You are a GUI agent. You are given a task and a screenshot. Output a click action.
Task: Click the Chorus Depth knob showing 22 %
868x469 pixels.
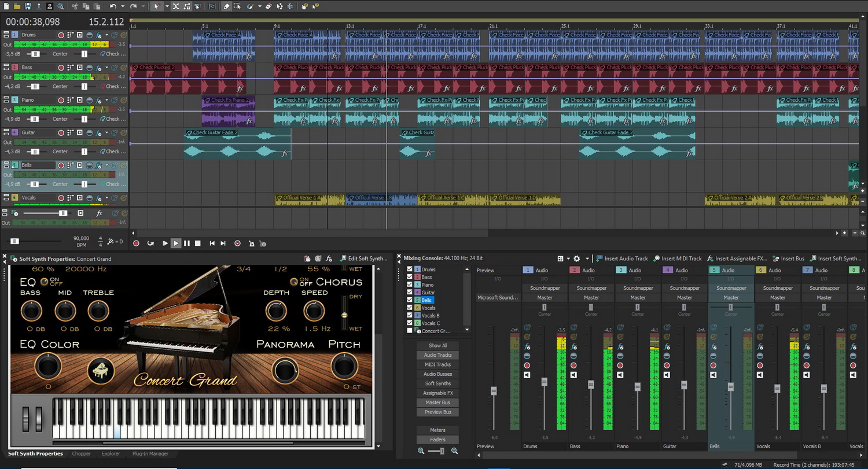point(276,311)
